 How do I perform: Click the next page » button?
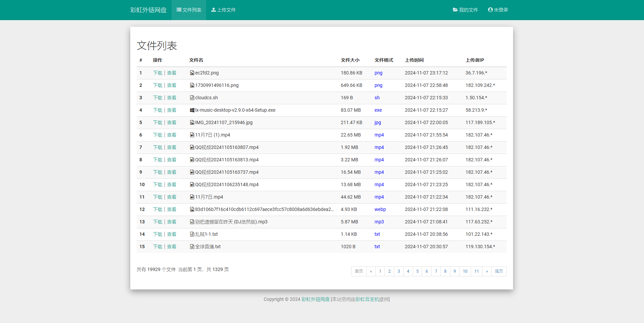click(x=487, y=271)
